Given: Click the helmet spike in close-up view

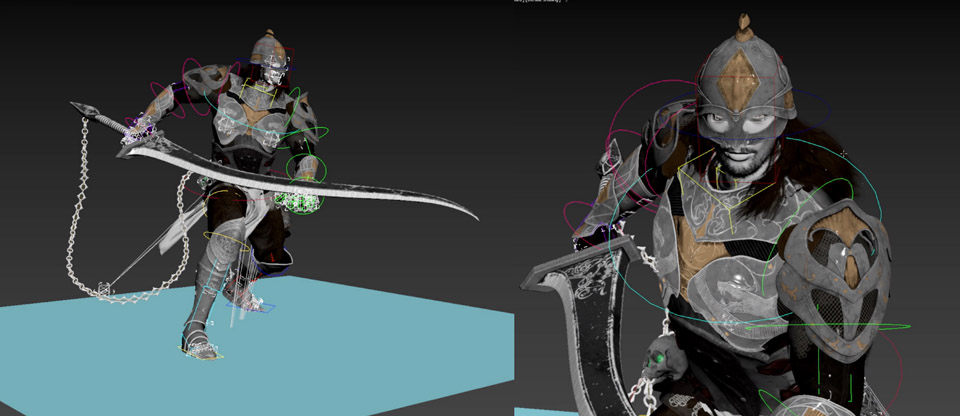Looking at the screenshot, I should (745, 24).
